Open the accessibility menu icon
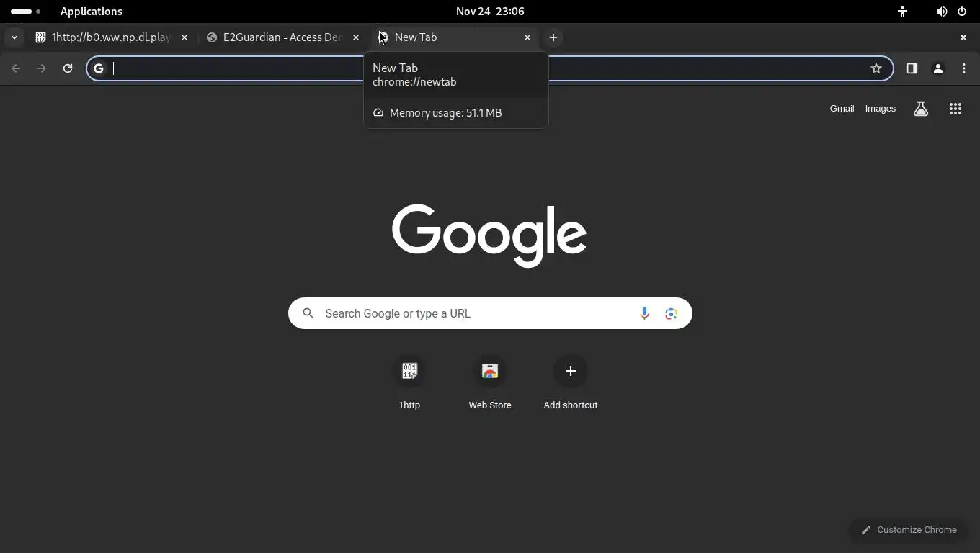The height and width of the screenshot is (553, 980). (x=902, y=12)
